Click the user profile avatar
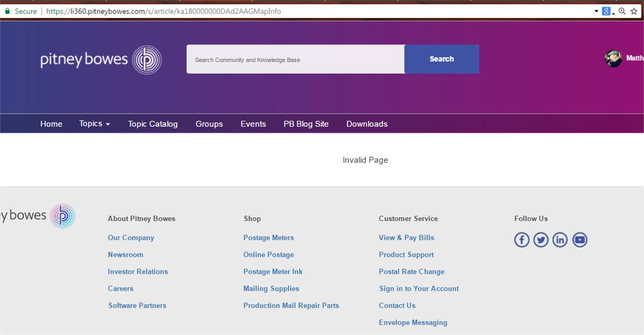Screen dimensions: 644x335 click(x=613, y=58)
